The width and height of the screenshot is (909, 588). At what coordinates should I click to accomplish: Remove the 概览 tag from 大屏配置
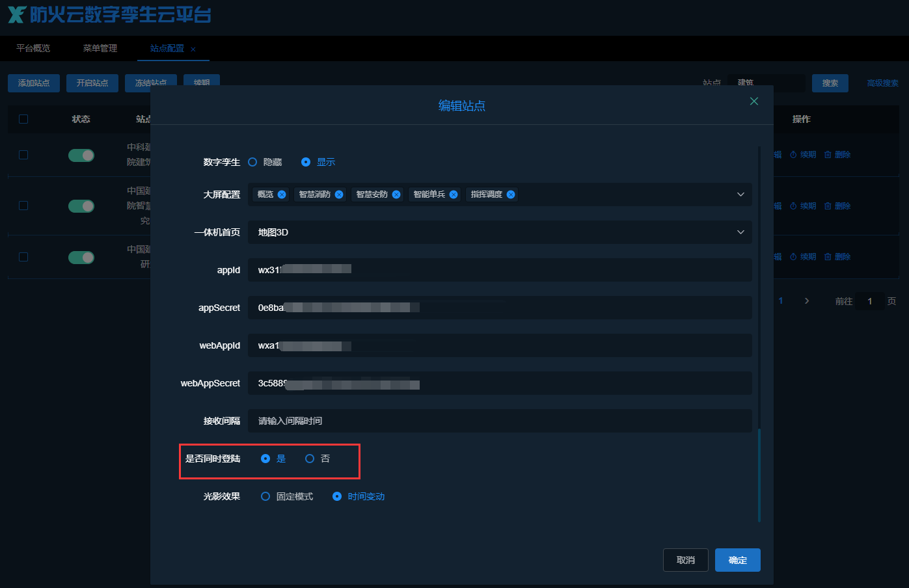[x=282, y=194]
